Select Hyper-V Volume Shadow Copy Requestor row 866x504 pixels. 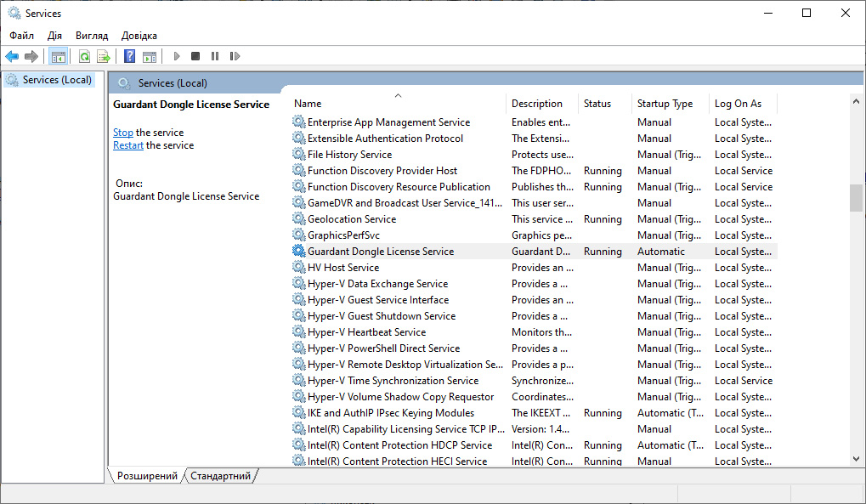534,397
